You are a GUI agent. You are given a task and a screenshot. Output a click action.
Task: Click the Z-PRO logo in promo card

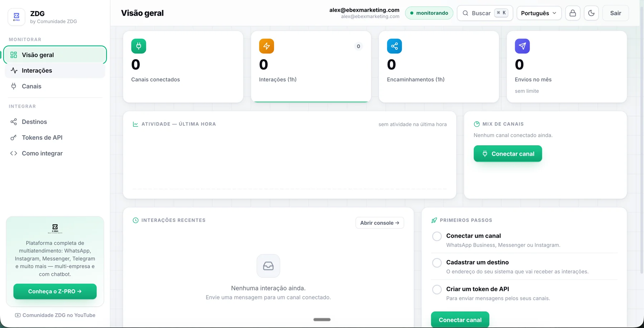55,228
